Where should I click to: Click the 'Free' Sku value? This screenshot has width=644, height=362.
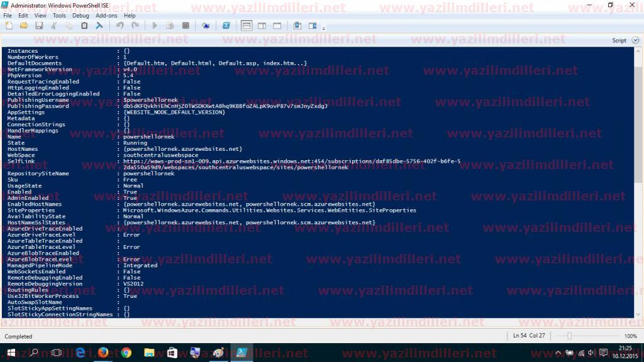[x=130, y=180]
